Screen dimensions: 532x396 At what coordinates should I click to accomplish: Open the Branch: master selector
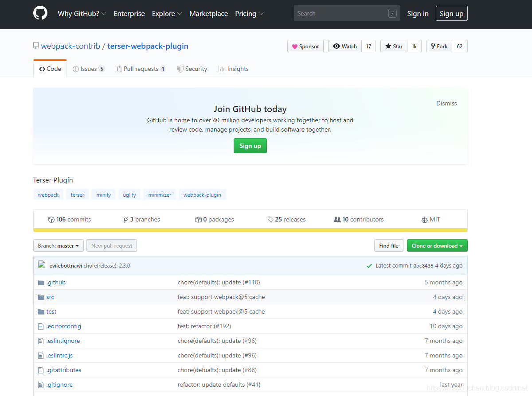coord(59,245)
